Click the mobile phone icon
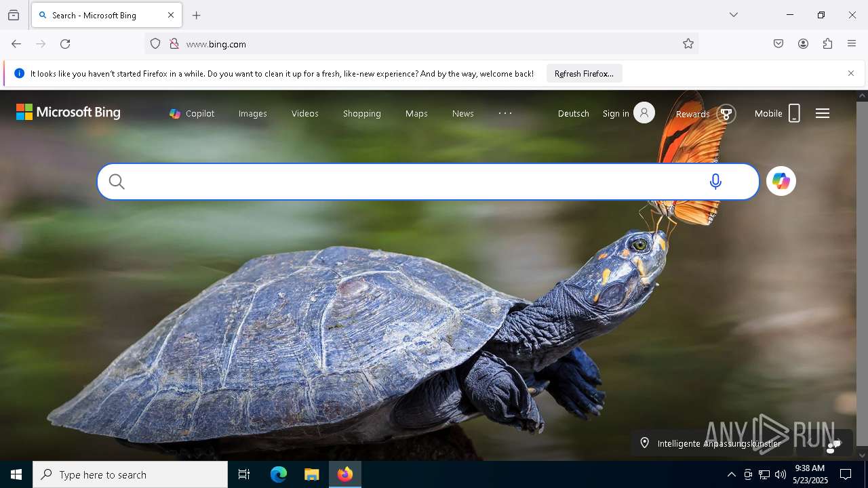The height and width of the screenshot is (488, 868). [x=795, y=113]
